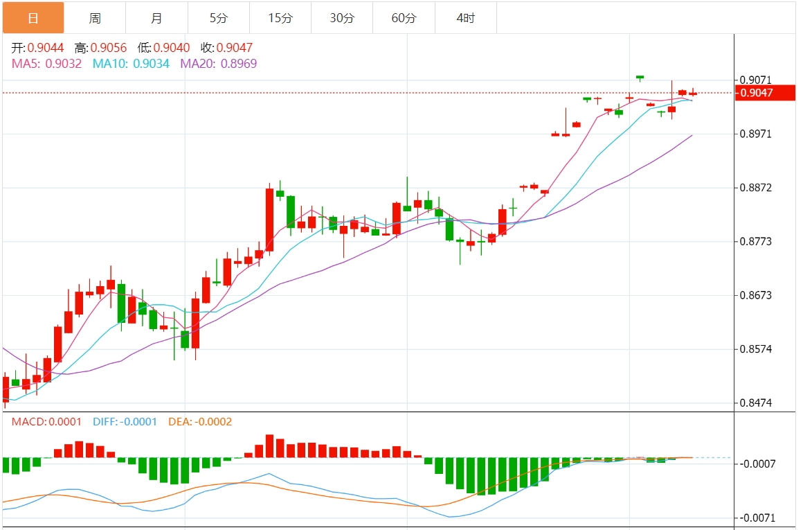Screen dimensions: 812x530
Task: Open the 60分 timeframe tab
Action: point(404,18)
